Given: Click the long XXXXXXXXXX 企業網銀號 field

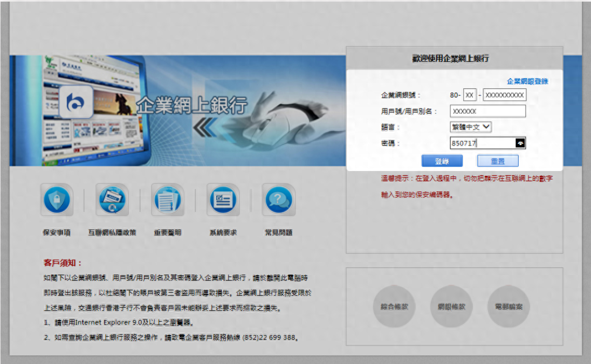Looking at the screenshot, I should click(504, 95).
